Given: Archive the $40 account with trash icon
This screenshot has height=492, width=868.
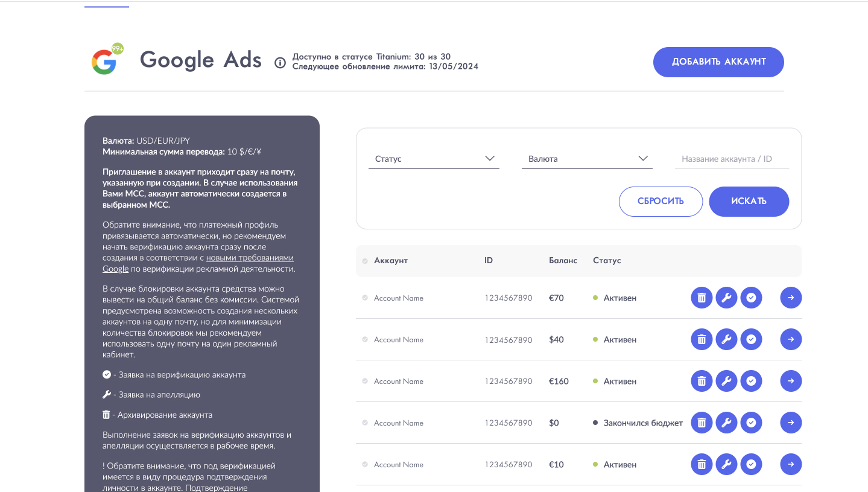Looking at the screenshot, I should pos(702,339).
